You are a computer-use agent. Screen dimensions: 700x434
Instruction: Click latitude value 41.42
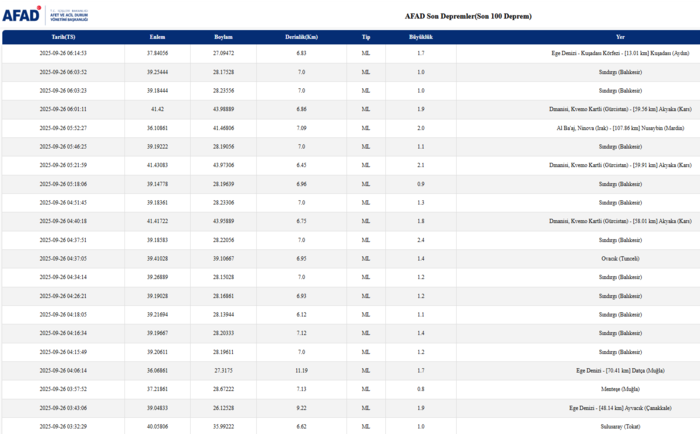pos(157,109)
